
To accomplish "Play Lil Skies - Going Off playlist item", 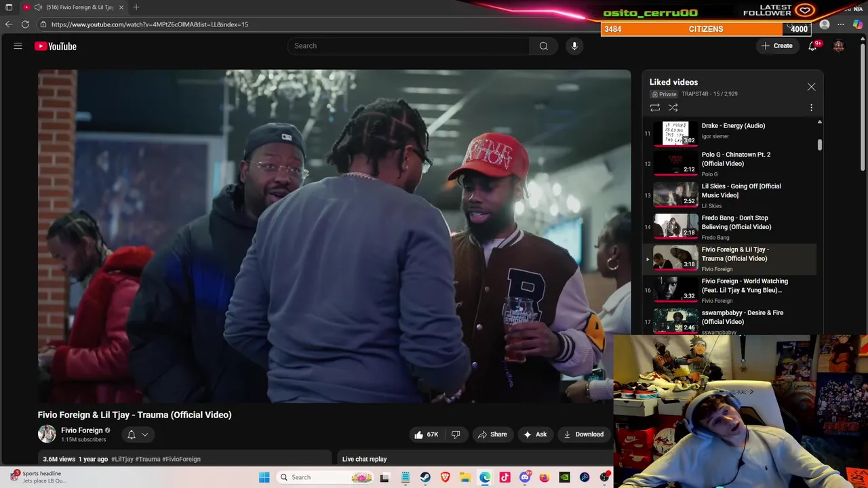I will (x=730, y=195).
